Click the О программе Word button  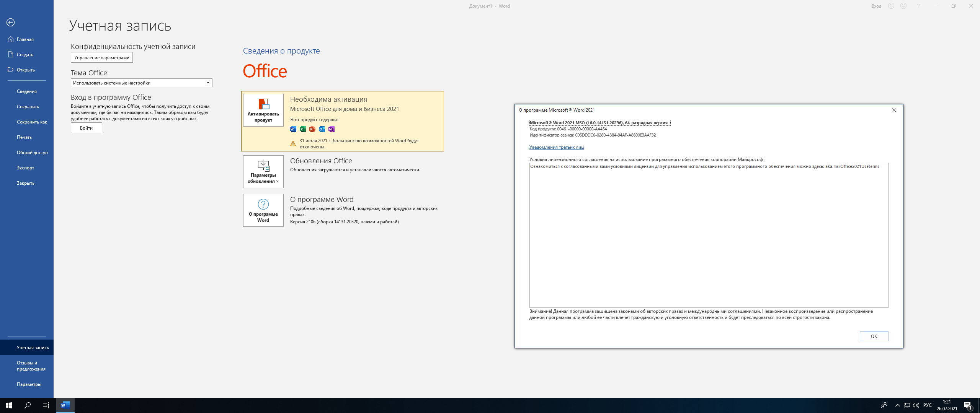[263, 210]
